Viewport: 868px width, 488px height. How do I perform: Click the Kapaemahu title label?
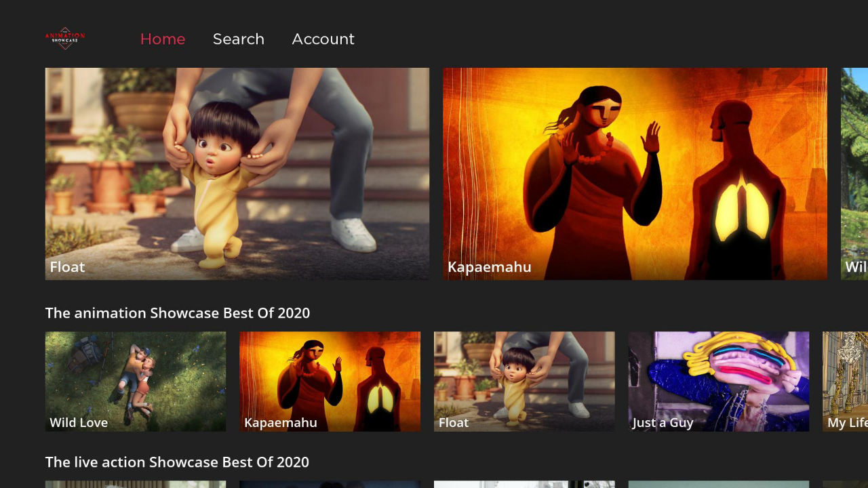tap(489, 266)
